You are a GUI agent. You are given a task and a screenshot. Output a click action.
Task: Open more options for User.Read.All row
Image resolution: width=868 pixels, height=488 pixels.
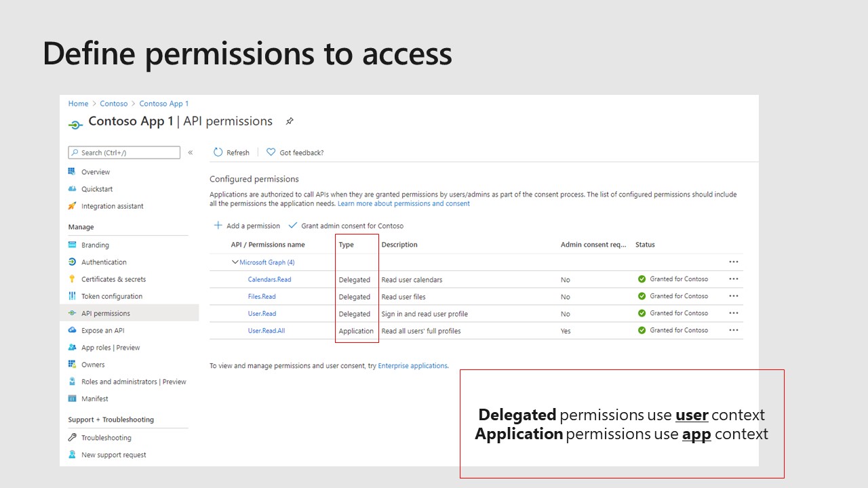click(733, 330)
